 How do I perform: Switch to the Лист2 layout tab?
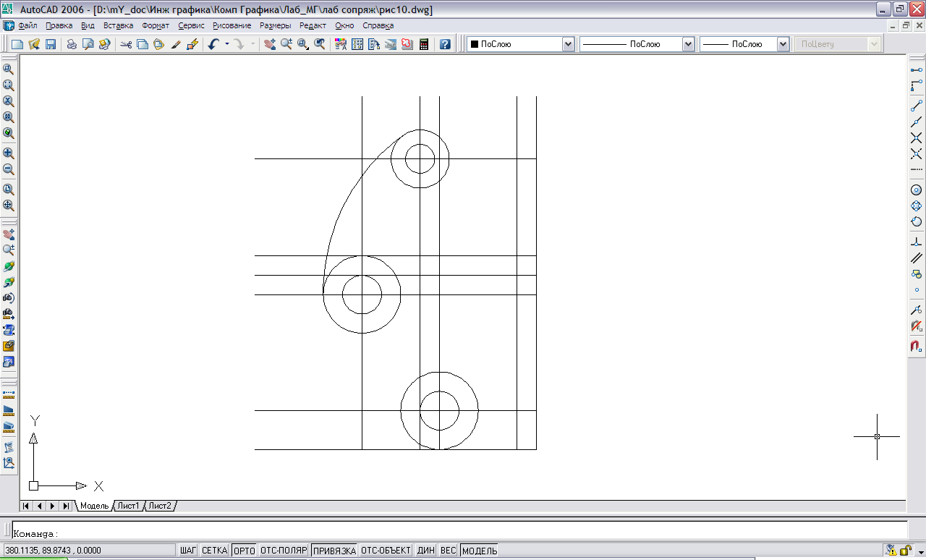click(x=160, y=506)
